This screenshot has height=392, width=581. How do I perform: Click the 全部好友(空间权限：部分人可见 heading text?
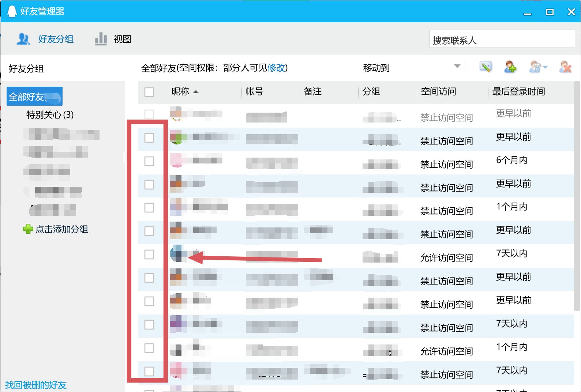coord(203,68)
